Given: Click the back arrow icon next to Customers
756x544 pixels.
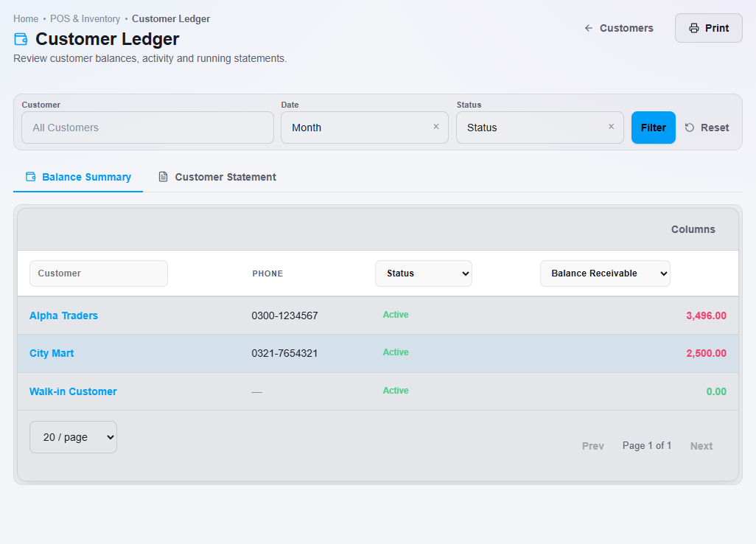Looking at the screenshot, I should point(588,28).
